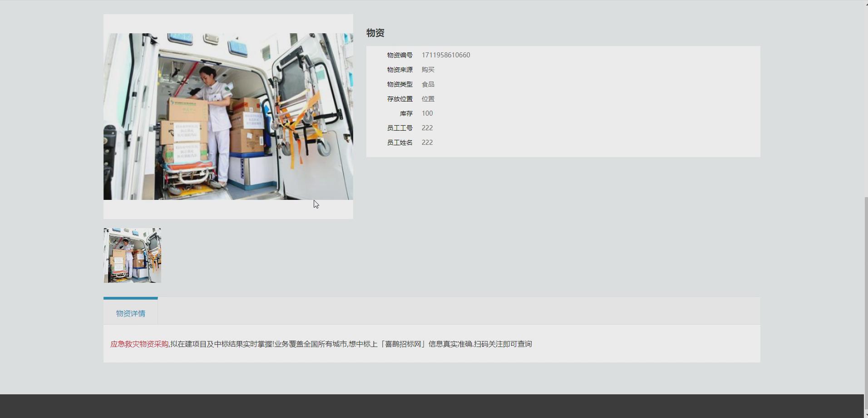Open the main ambulance supplies photo

point(228,116)
